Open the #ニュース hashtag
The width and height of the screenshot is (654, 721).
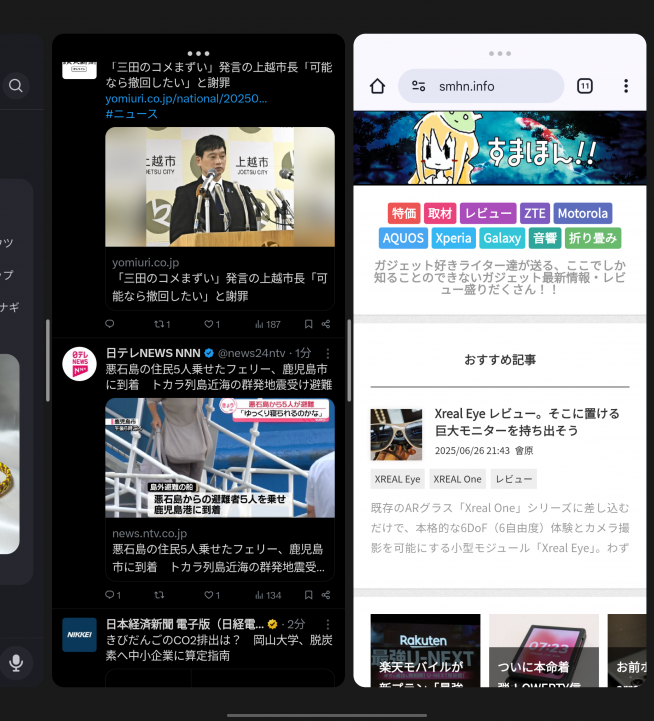tap(132, 114)
